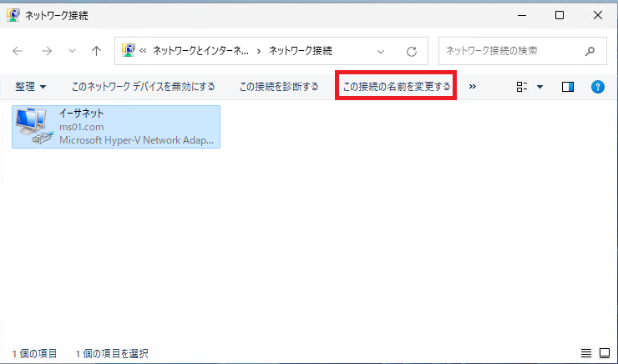Screen dimensions: 618x364
Task: Click この接続の名前を変更する
Action: pyautogui.click(x=396, y=87)
